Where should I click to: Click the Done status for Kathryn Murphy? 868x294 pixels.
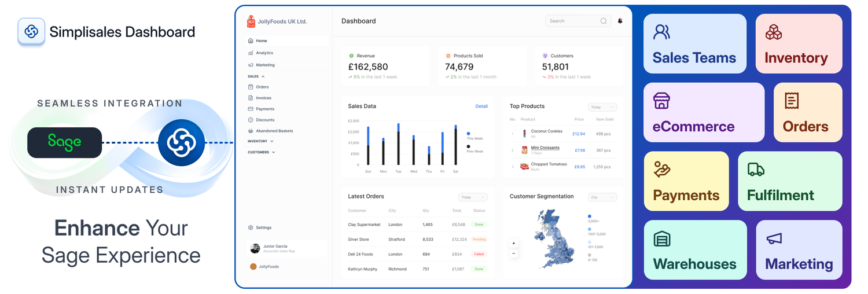pos(480,269)
